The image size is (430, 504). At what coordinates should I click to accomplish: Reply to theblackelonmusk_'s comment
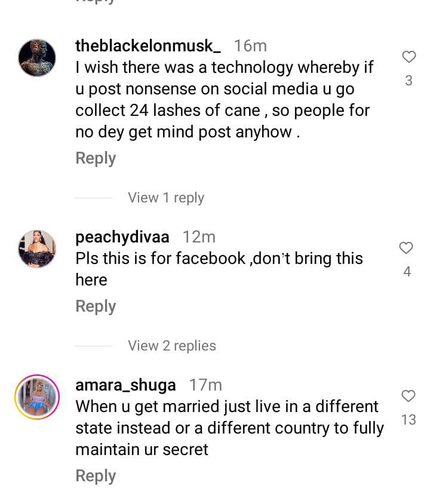(x=96, y=158)
